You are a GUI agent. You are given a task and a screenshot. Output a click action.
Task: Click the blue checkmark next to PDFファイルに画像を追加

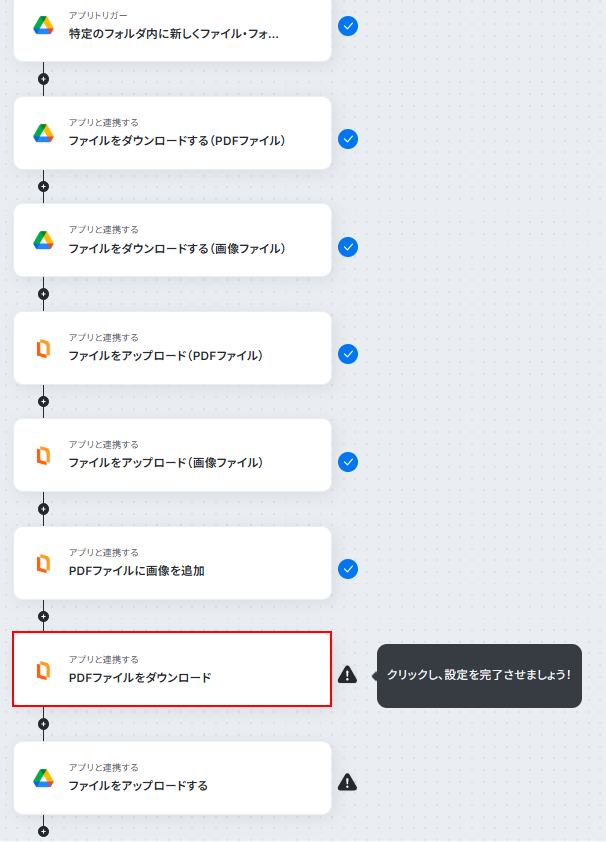[348, 569]
